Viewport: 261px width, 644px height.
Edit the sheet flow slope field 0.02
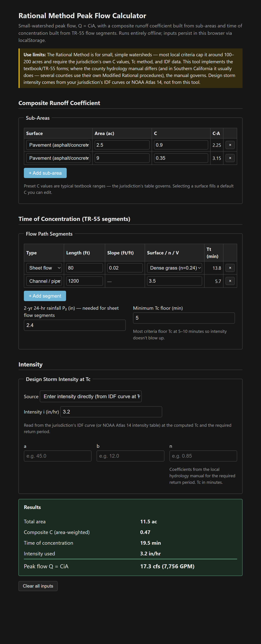[125, 268]
